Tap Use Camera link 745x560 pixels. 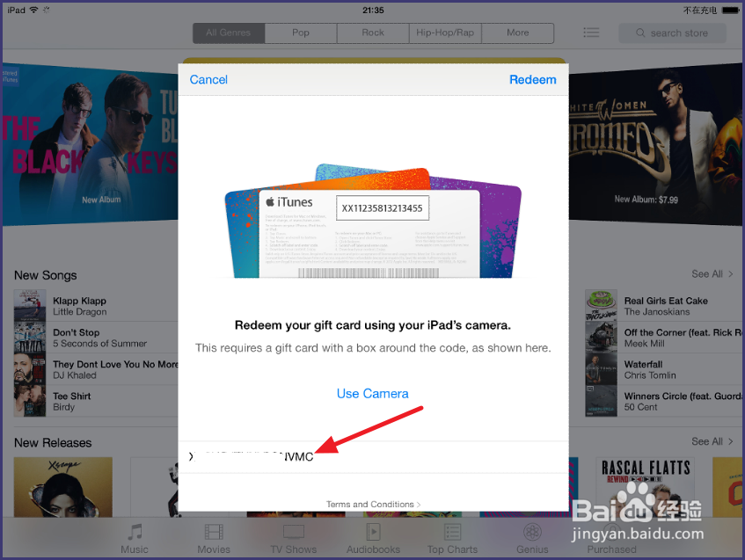(x=373, y=394)
